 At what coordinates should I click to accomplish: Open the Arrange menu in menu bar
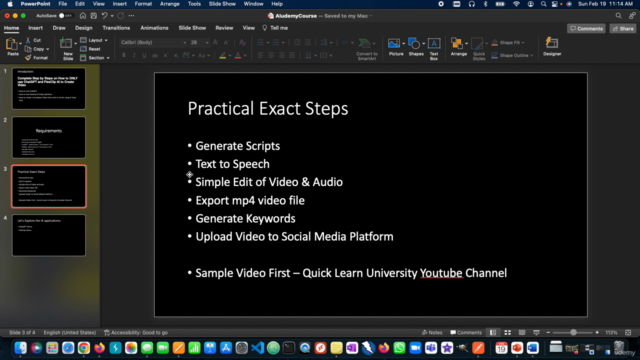tap(170, 4)
